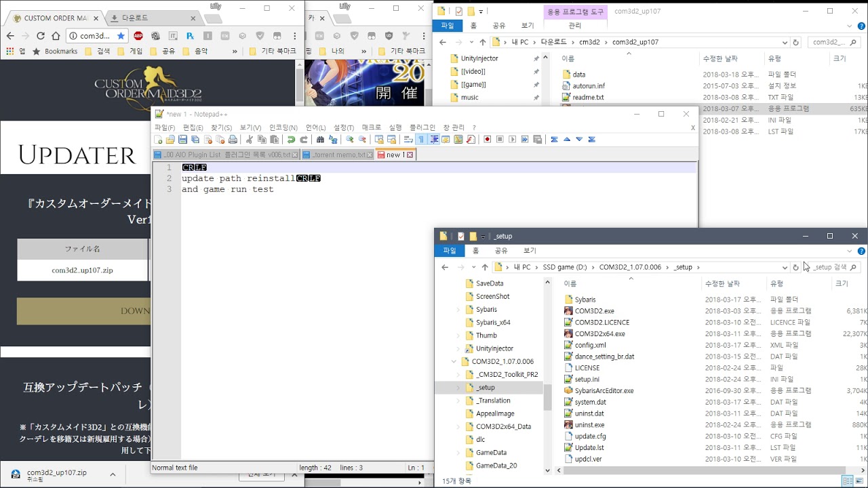The width and height of the screenshot is (868, 488).
Task: Click the _setup 검색 search field
Action: pyautogui.click(x=835, y=267)
